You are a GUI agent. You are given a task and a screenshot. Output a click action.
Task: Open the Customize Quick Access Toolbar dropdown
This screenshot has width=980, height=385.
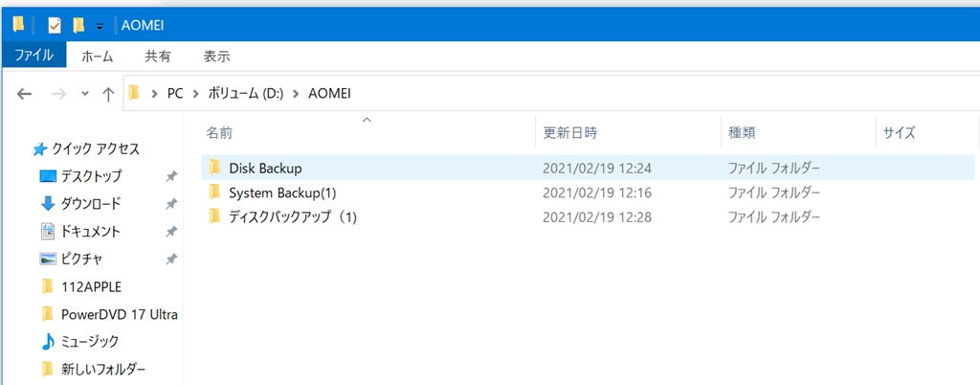100,26
